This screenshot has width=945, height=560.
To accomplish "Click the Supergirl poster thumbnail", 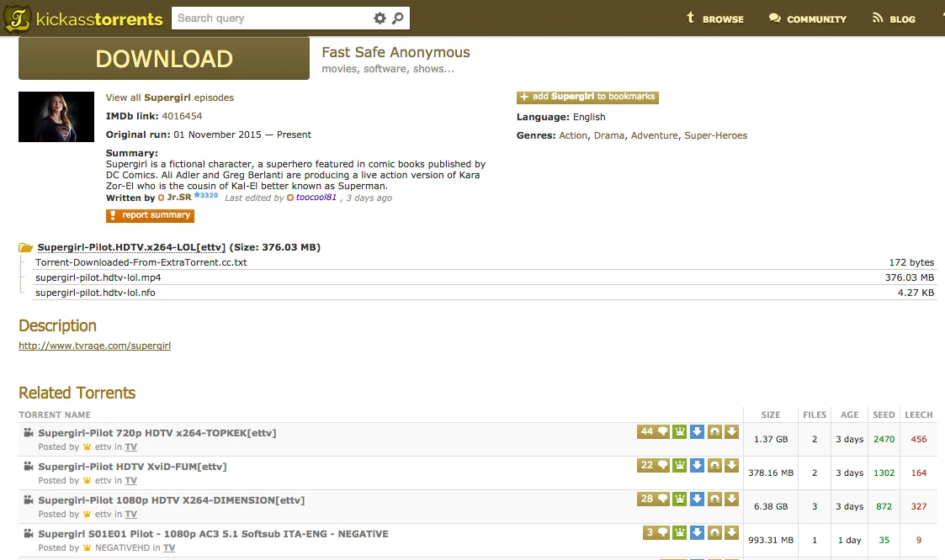I will click(x=56, y=117).
